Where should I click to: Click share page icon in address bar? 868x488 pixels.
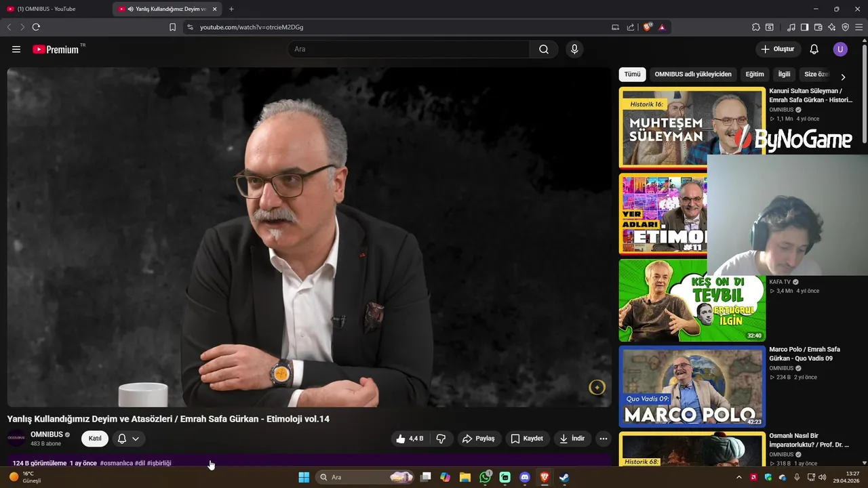click(x=631, y=27)
